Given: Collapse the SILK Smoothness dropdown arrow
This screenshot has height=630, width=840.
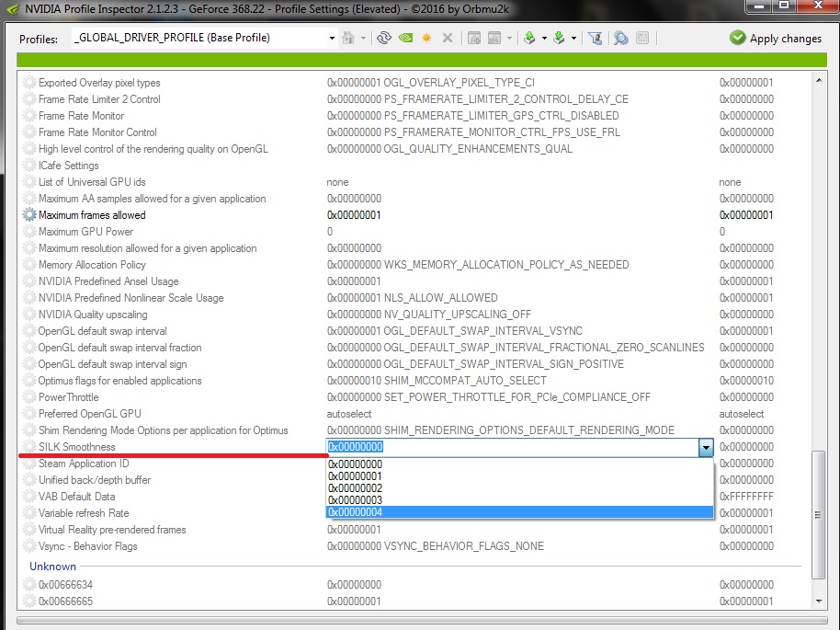Looking at the screenshot, I should pyautogui.click(x=706, y=447).
